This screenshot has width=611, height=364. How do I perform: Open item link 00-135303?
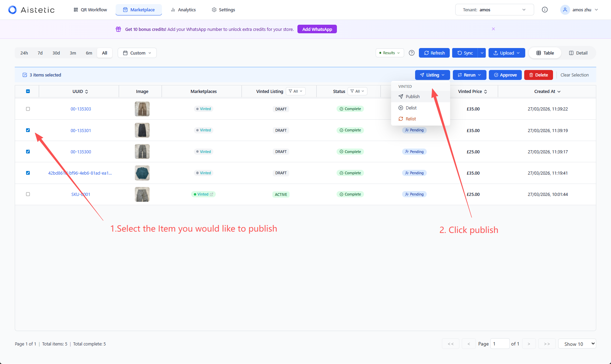pyautogui.click(x=81, y=109)
